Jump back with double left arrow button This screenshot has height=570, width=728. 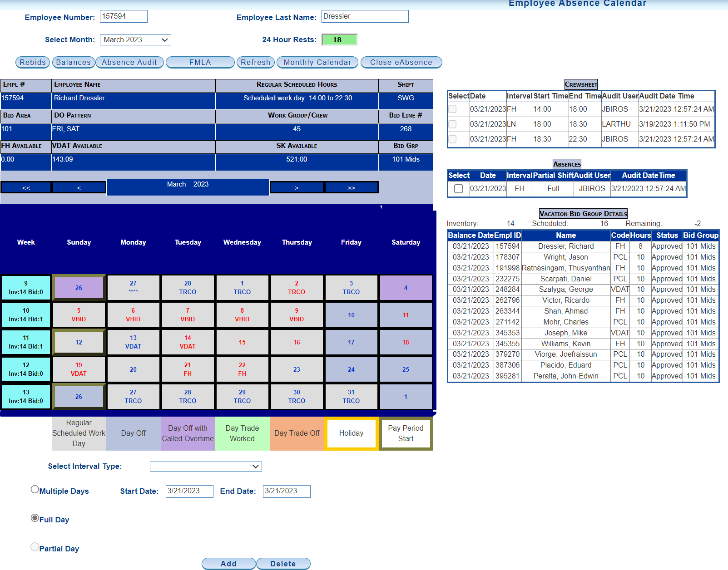click(x=26, y=187)
